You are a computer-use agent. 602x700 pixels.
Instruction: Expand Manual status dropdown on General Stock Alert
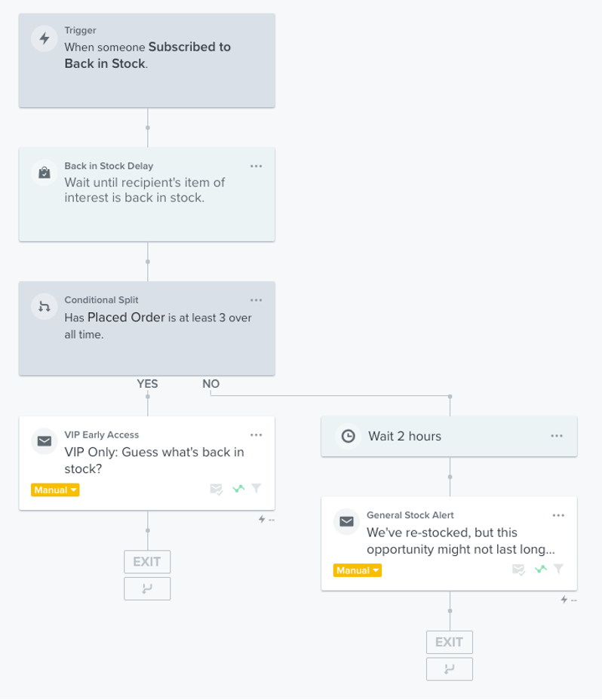coord(357,571)
